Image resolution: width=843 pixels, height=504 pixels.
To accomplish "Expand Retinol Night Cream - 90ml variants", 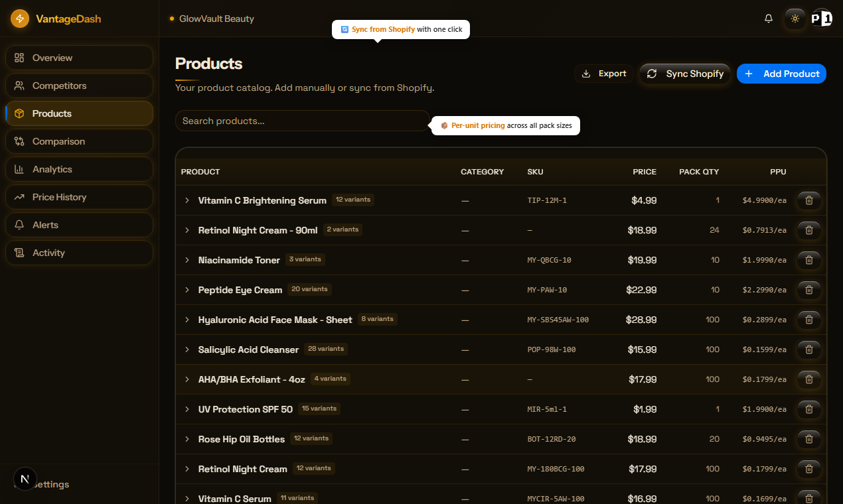I will point(187,230).
